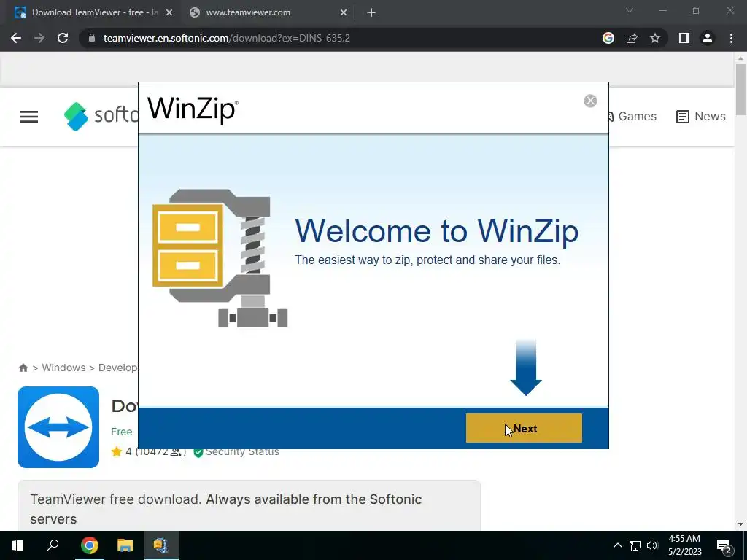Click the WinZip installer taskbar icon

tap(161, 545)
